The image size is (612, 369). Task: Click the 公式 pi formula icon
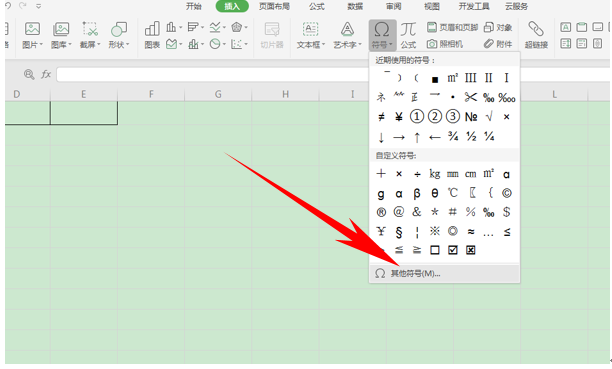[408, 35]
